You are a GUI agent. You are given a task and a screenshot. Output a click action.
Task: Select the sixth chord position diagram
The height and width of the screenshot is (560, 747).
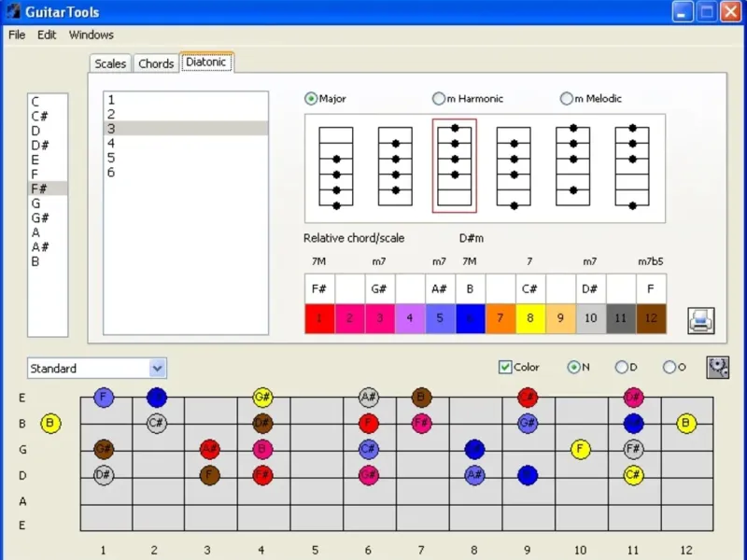632,166
